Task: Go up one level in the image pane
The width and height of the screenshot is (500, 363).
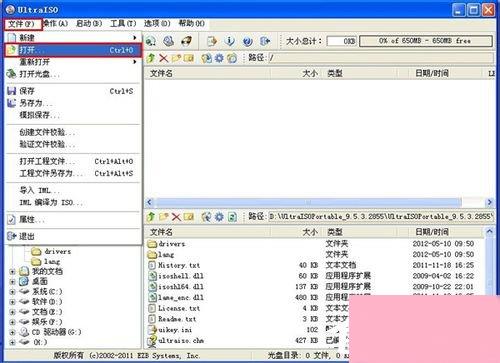Action: (x=151, y=58)
